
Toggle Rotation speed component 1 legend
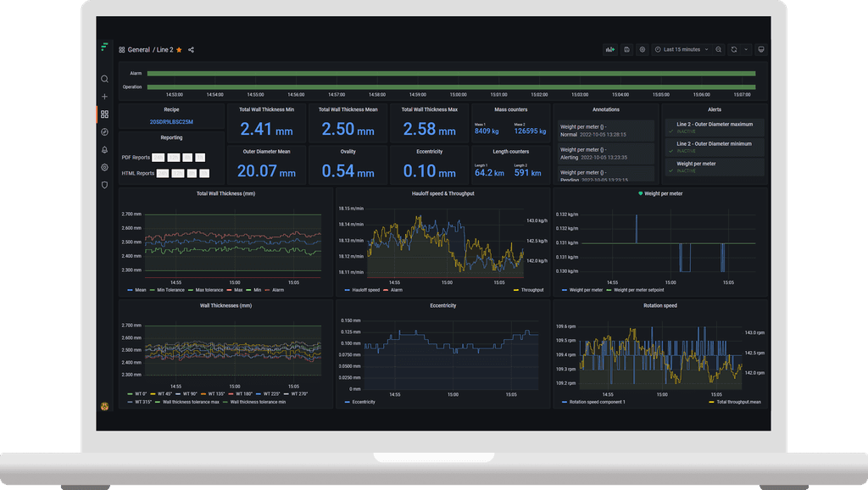pyautogui.click(x=593, y=403)
